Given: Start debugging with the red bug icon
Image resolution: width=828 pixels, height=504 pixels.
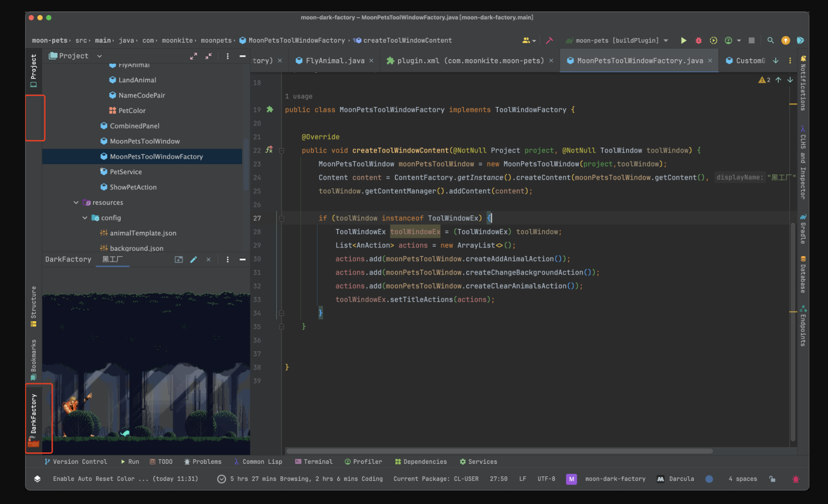Looking at the screenshot, I should click(x=698, y=41).
